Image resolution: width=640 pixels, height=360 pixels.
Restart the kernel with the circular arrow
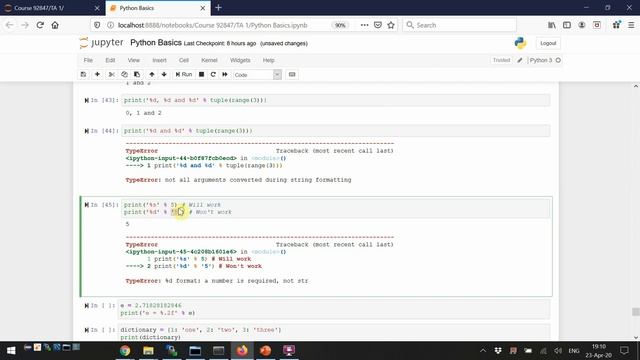(213, 74)
